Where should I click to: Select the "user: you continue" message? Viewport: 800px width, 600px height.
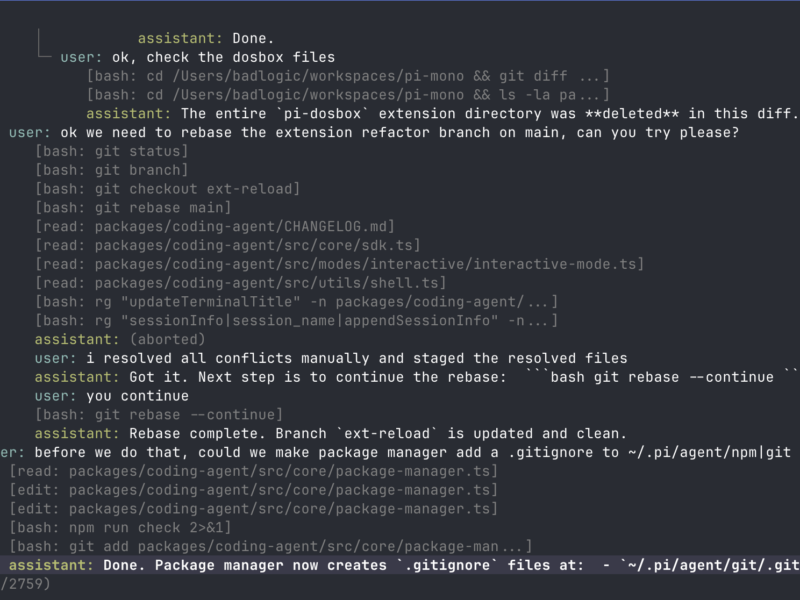pyautogui.click(x=111, y=396)
